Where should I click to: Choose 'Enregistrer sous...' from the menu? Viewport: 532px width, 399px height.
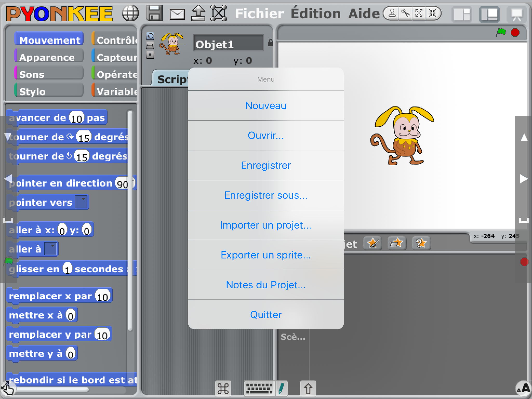pyautogui.click(x=266, y=195)
